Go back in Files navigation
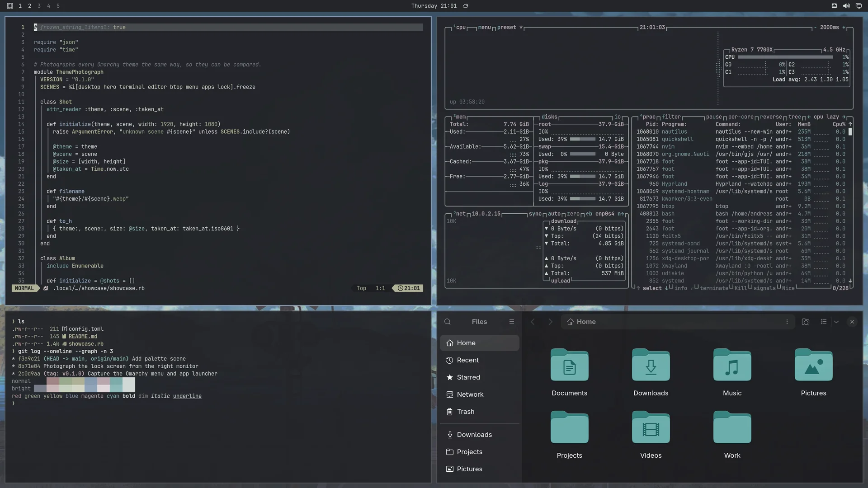Image resolution: width=868 pixels, height=488 pixels. [x=533, y=322]
